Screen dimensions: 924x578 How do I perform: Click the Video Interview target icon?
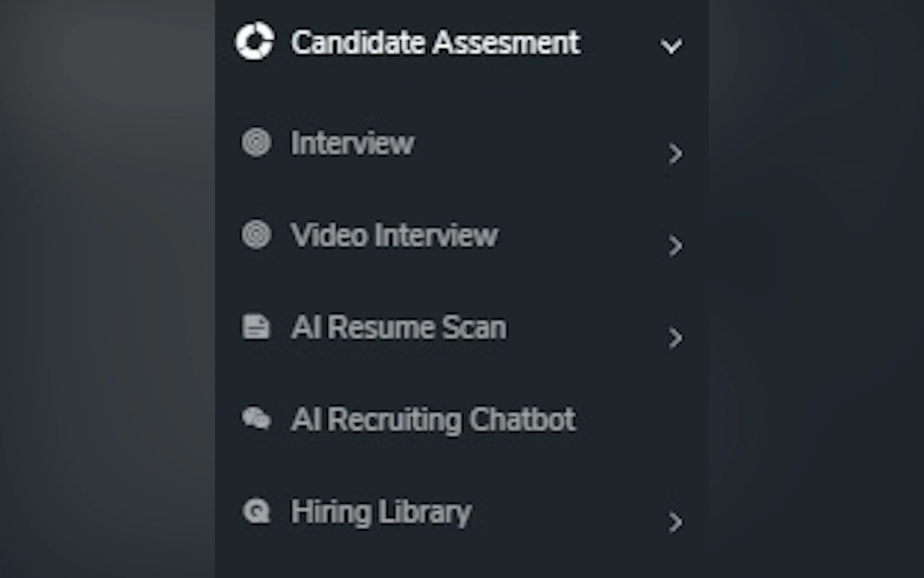point(256,234)
